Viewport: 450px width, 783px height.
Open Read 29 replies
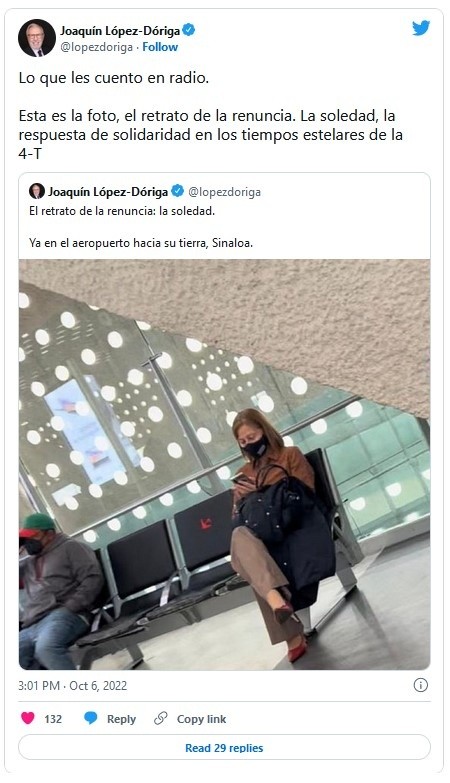(224, 748)
